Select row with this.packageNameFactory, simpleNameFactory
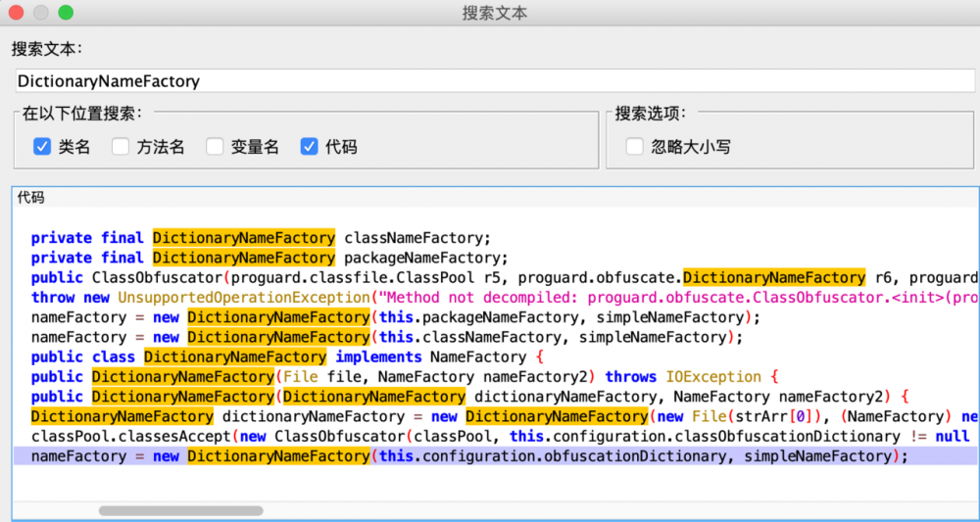This screenshot has height=522, width=980. (x=495, y=317)
